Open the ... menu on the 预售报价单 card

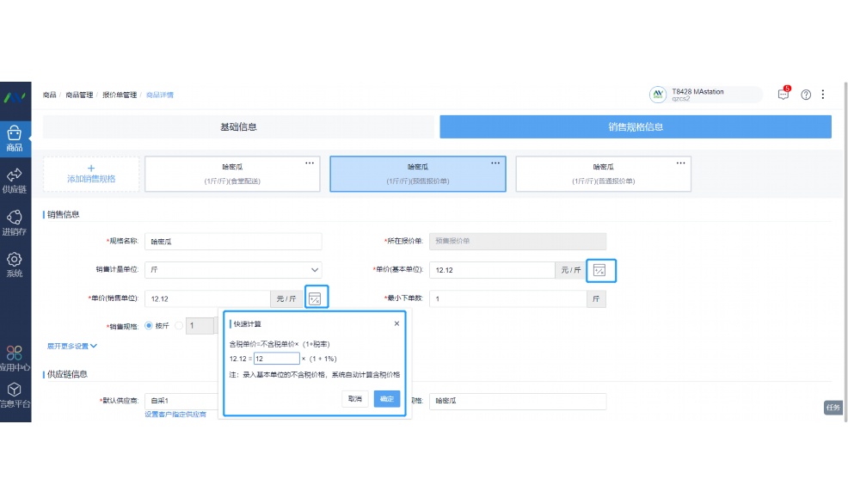(x=495, y=162)
